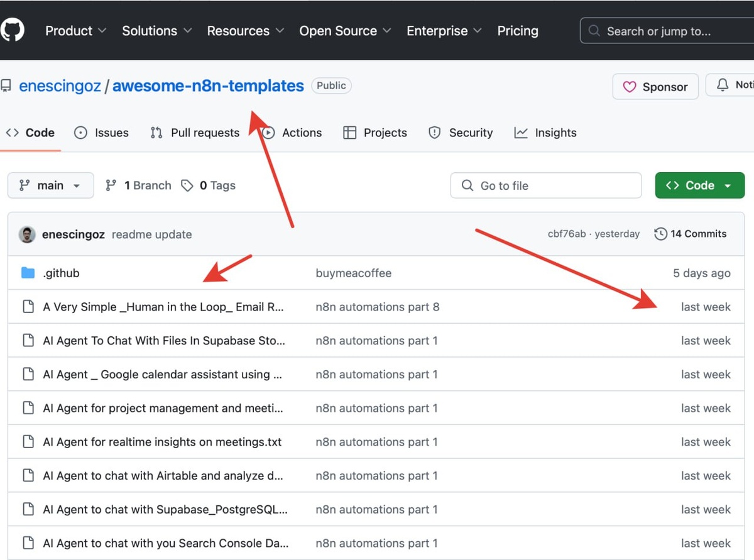Click the Sponsor heart button
This screenshot has height=560, width=754.
(655, 87)
